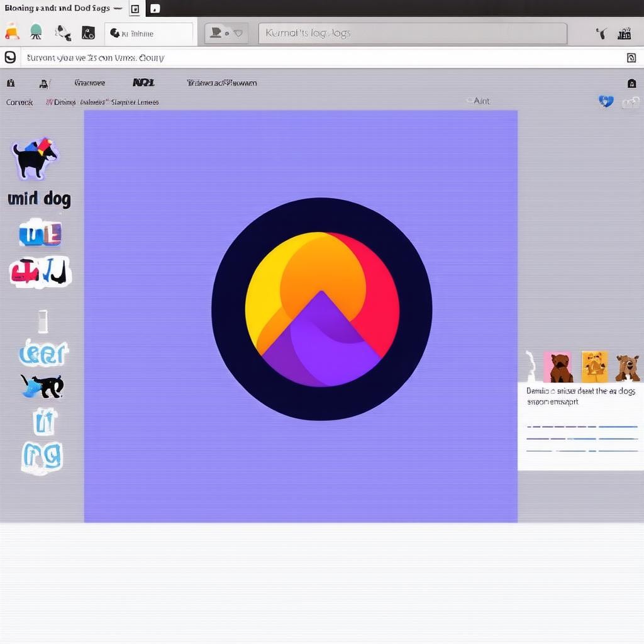Click the 'umid dog' text label in sidebar
644x644 pixels.
(39, 199)
